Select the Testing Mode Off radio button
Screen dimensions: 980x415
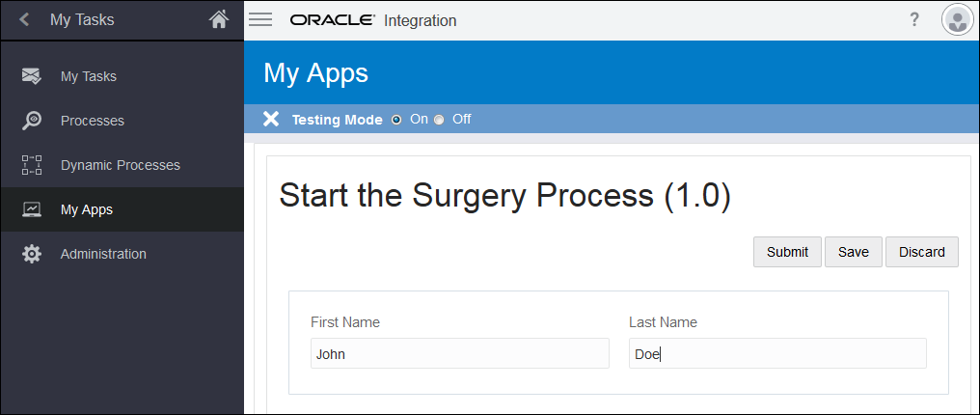coord(439,120)
